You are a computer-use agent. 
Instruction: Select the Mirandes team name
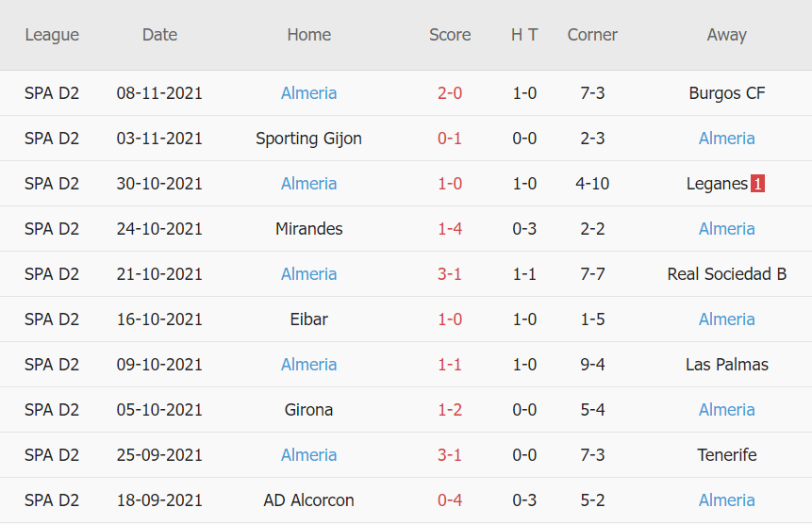coord(308,229)
